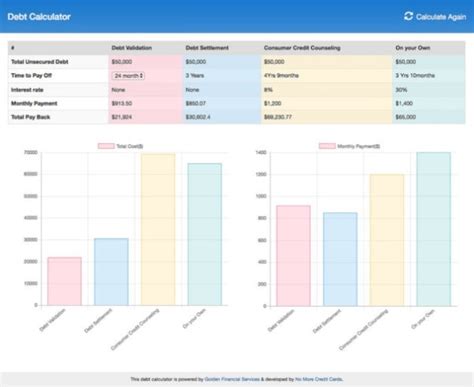Screen dimensions: 474x387
Task: Open the No More Credit Cards link
Action: click(319, 379)
